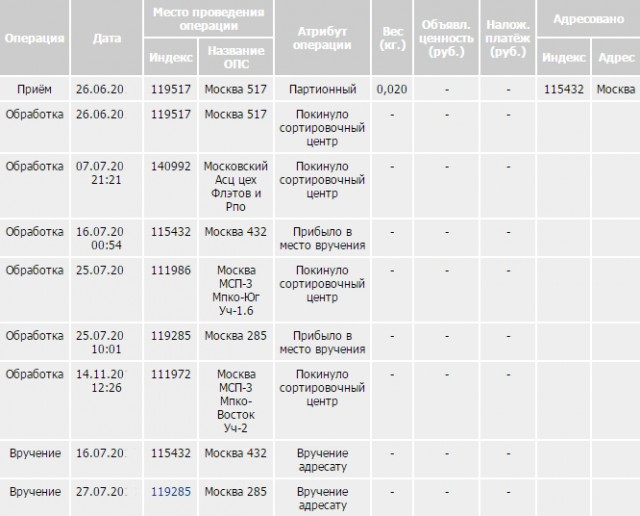Click the "Дата" column header
This screenshot has width=640, height=516.
(x=107, y=38)
